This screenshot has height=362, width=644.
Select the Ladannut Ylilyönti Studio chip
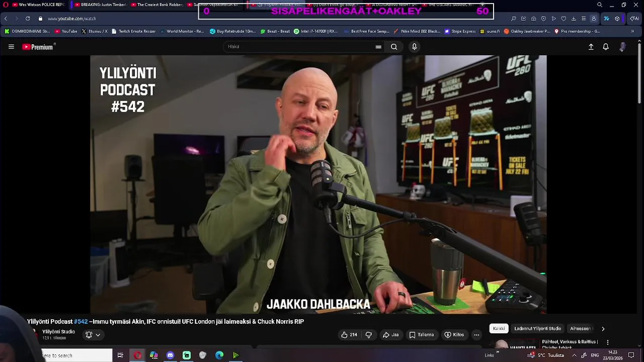tap(537, 328)
